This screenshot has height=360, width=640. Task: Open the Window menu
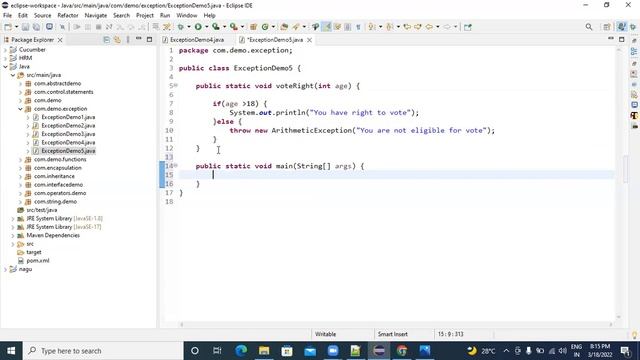(187, 16)
